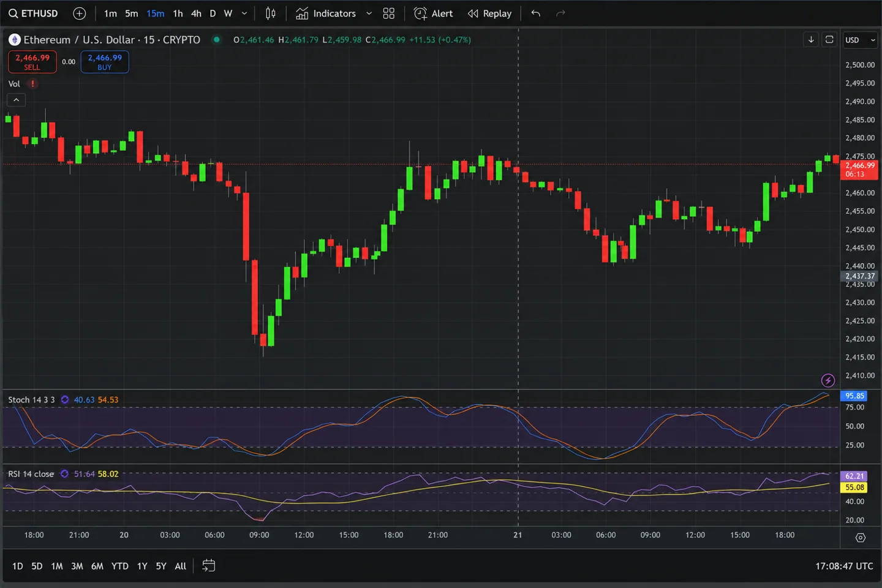This screenshot has height=588, width=882.
Task: Click the down arrow pane button
Action: coord(811,40)
